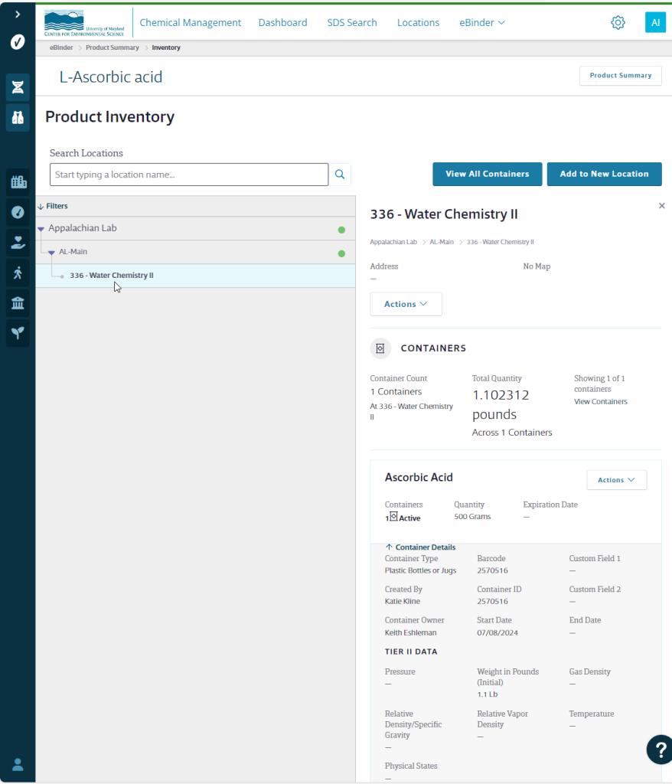Collapse the Container Details section

coord(420,547)
